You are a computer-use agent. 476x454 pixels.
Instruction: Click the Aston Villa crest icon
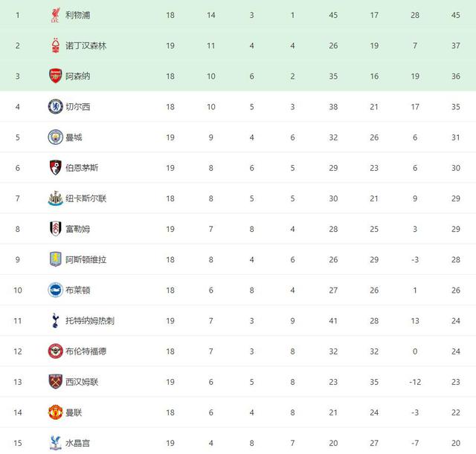[x=55, y=259]
